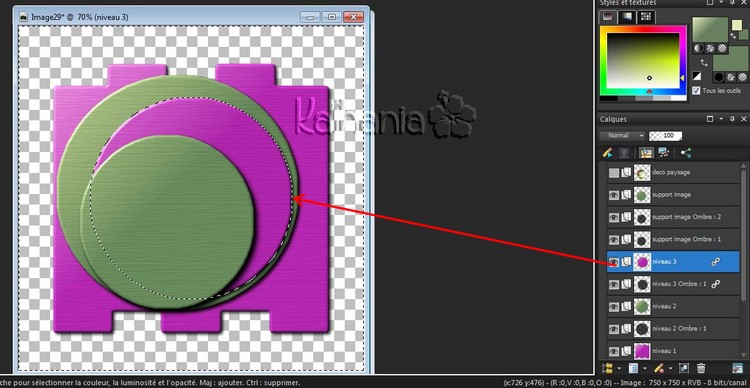Click the edit selection pencil icon in Calques
Screen dimensions: 750x388
607,153
